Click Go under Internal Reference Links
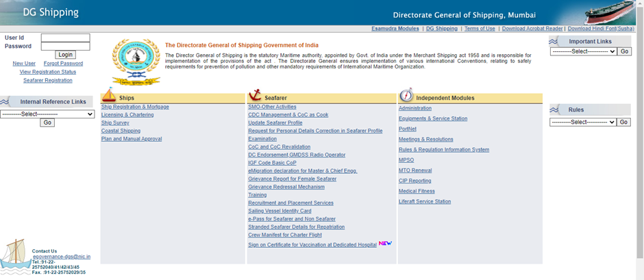This screenshot has width=644, height=280. coord(47,123)
